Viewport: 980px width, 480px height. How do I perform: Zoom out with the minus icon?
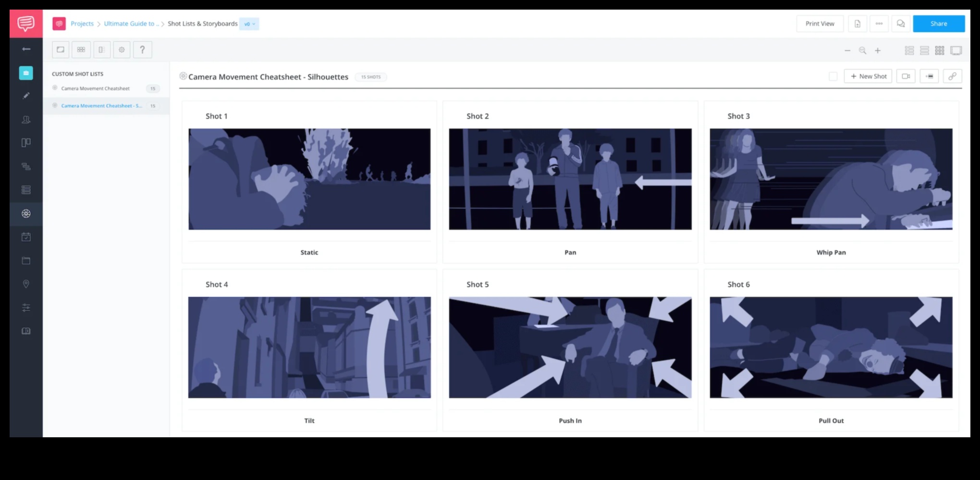point(847,50)
